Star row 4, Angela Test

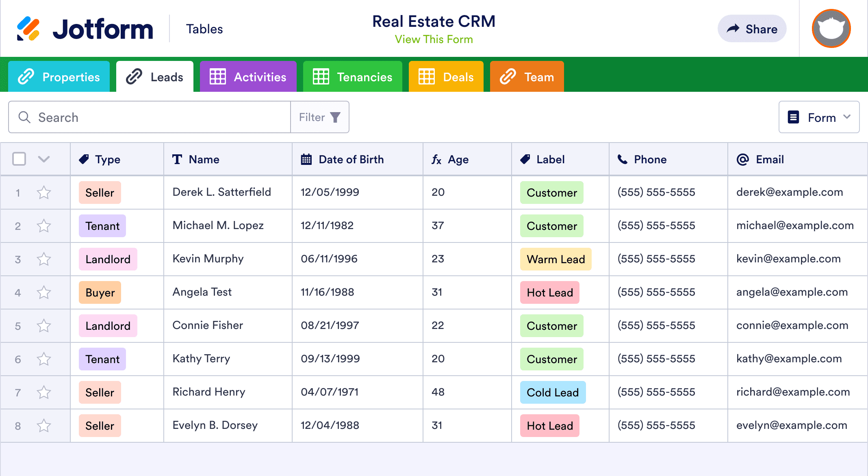click(44, 292)
